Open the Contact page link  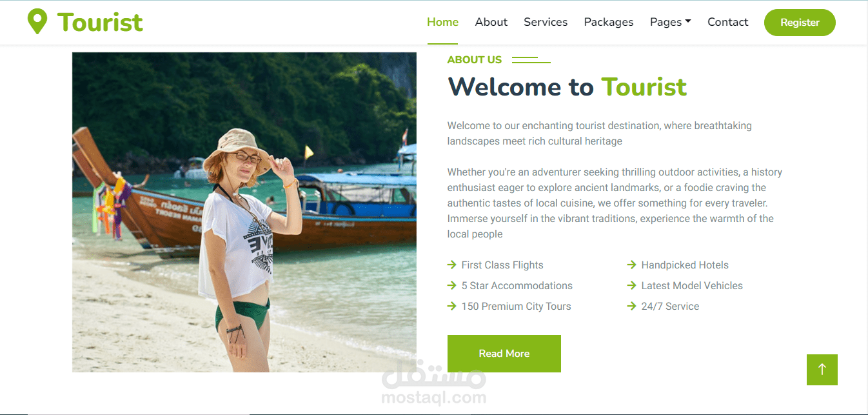coord(728,22)
